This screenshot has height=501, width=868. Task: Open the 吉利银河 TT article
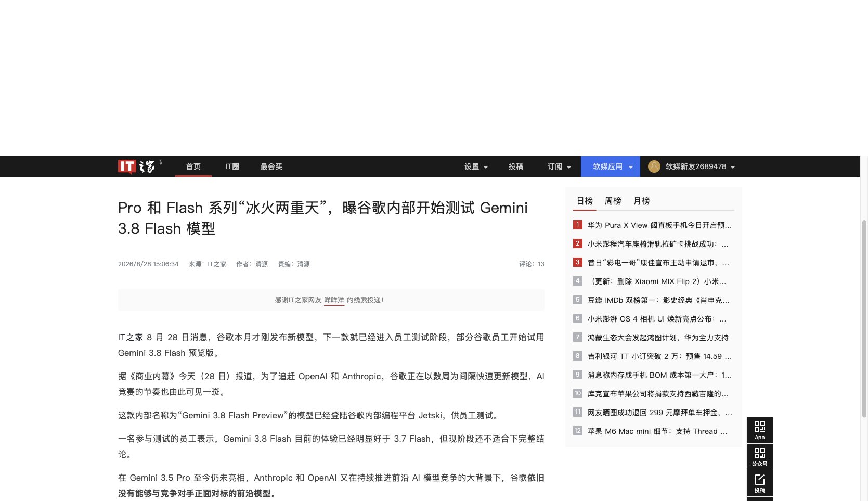click(x=659, y=356)
